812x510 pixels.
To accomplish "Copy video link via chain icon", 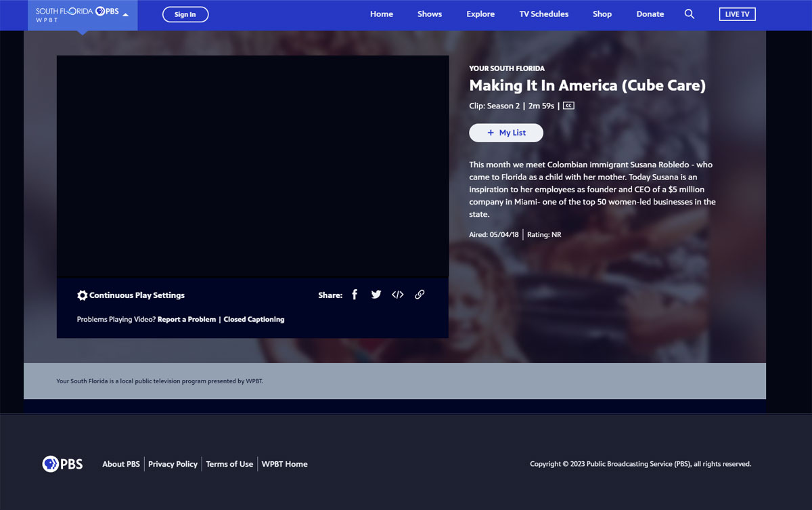I will coord(420,295).
